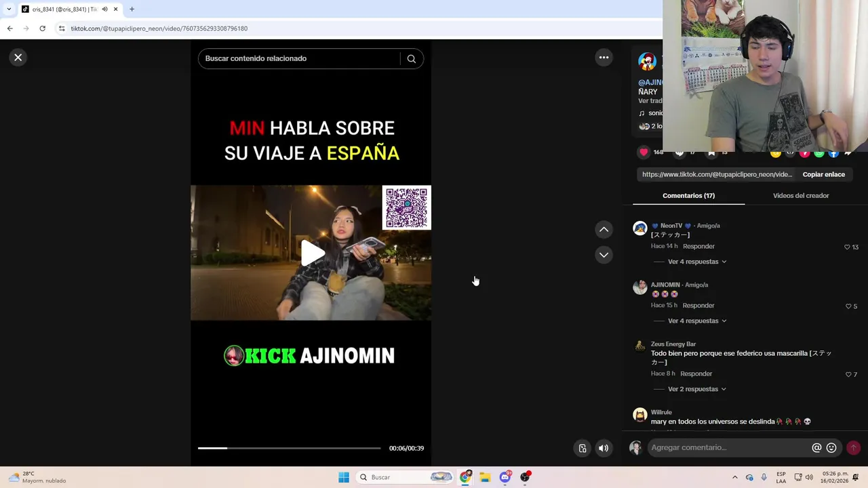View site information icon in address bar
The height and width of the screenshot is (488, 868).
[62, 28]
